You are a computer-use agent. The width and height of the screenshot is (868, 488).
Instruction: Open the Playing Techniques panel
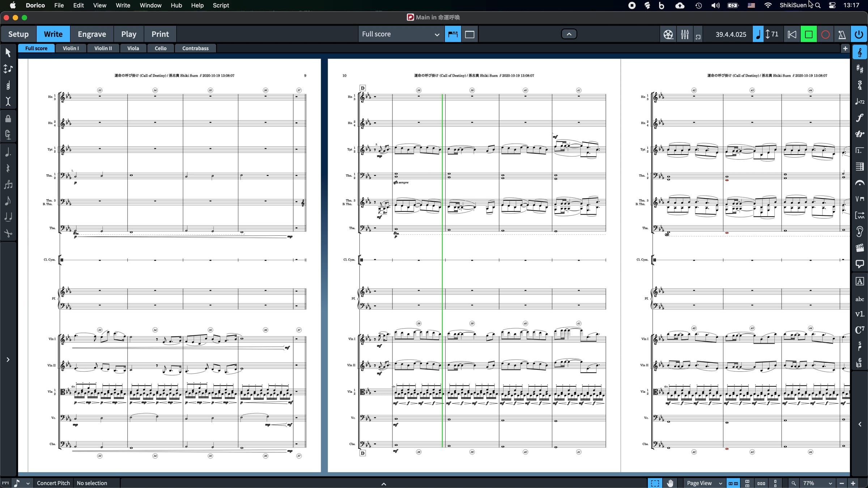point(860,199)
